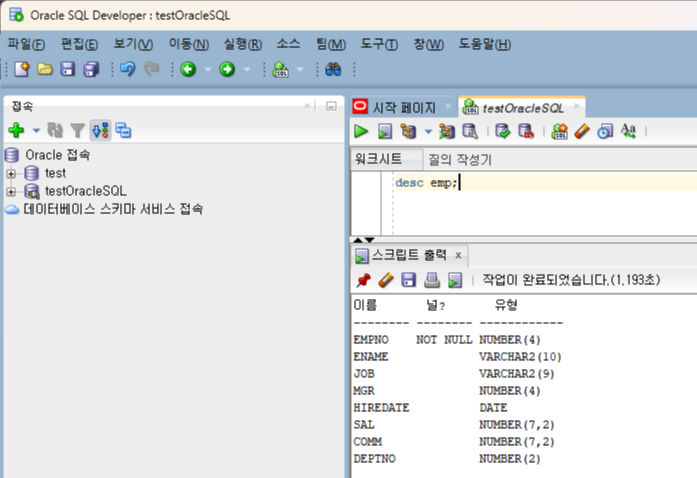The width and height of the screenshot is (697, 478).
Task: Open dropdown beside New Connection plus
Action: pyautogui.click(x=36, y=131)
